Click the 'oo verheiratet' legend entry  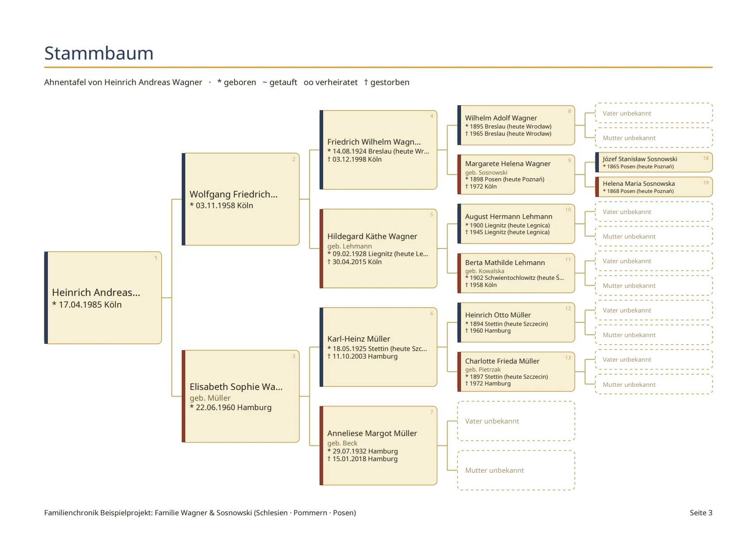coord(331,82)
